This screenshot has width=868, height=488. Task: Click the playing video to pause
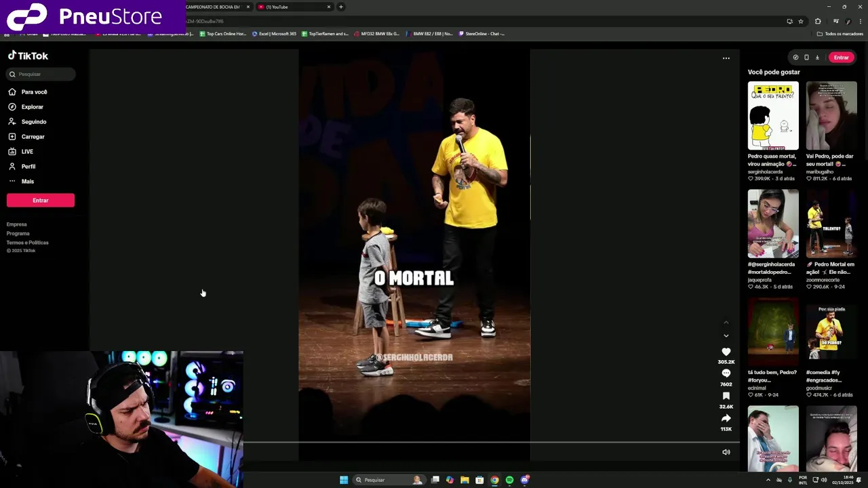click(x=414, y=255)
